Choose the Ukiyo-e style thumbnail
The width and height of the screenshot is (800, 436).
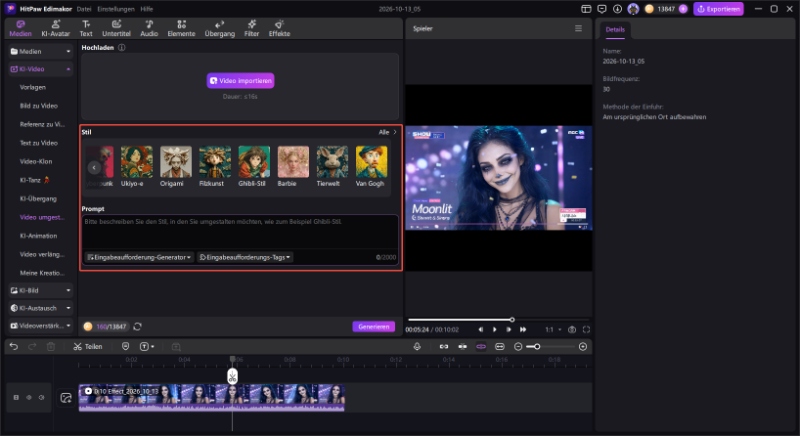pyautogui.click(x=136, y=162)
